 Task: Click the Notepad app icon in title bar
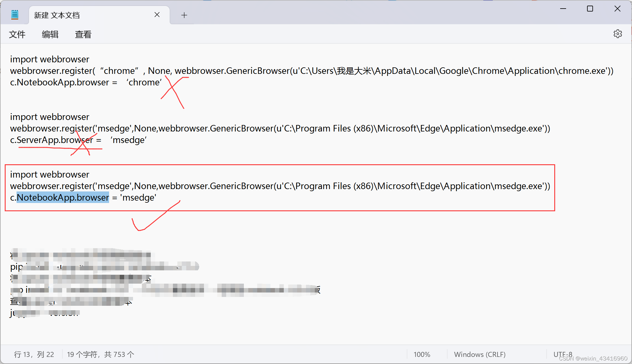tap(15, 15)
